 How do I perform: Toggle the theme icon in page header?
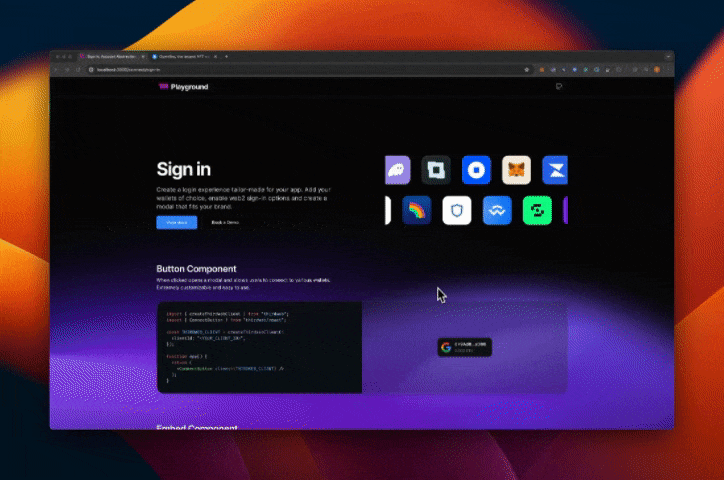coord(559,86)
